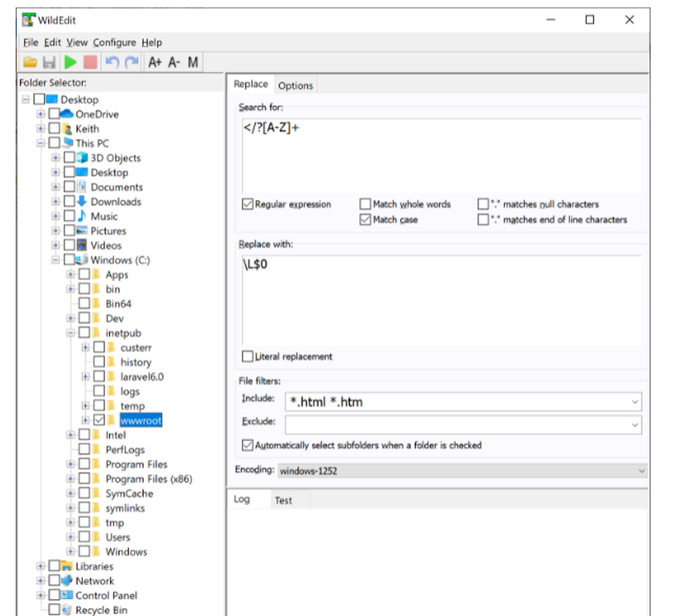Disable the Regular expression checkbox
Screen dimensions: 680x616
[x=248, y=204]
